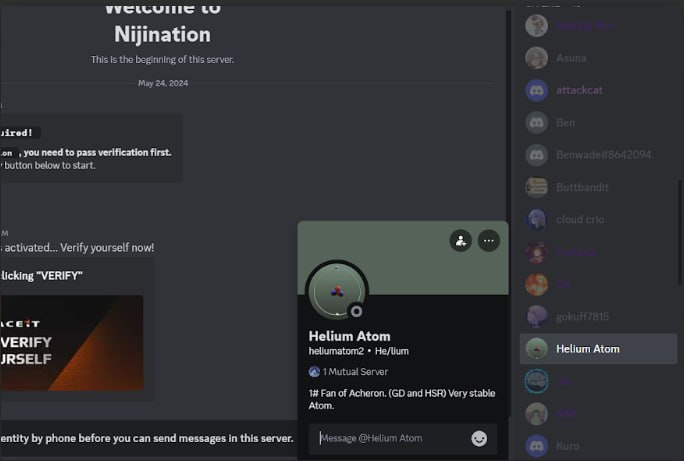Open the emoji picker in the profile message box
The height and width of the screenshot is (461, 684).
(x=479, y=438)
